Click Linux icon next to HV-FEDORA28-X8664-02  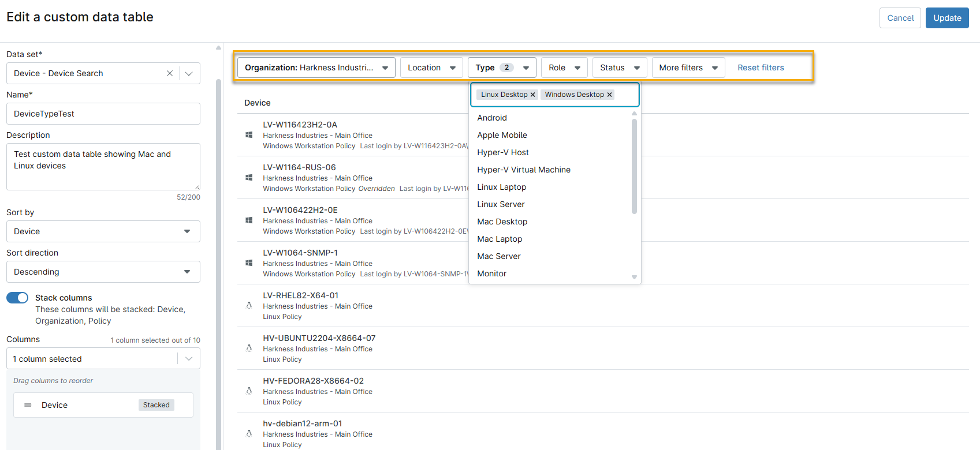click(x=249, y=391)
